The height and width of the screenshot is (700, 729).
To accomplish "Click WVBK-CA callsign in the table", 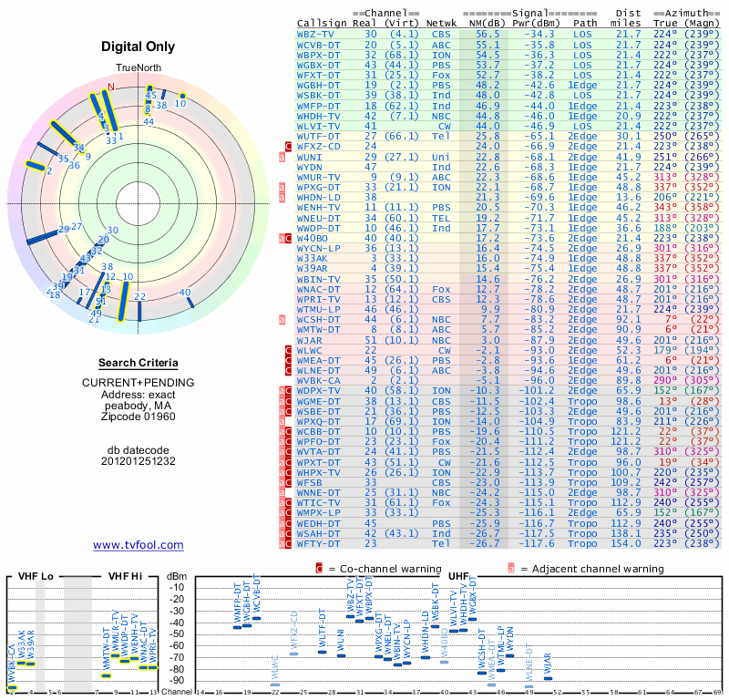I will pos(318,380).
